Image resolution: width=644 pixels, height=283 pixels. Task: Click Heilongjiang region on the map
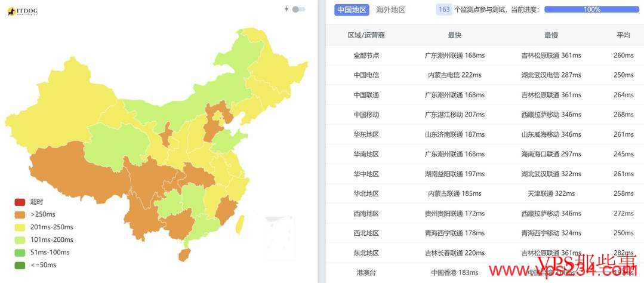[275, 61]
